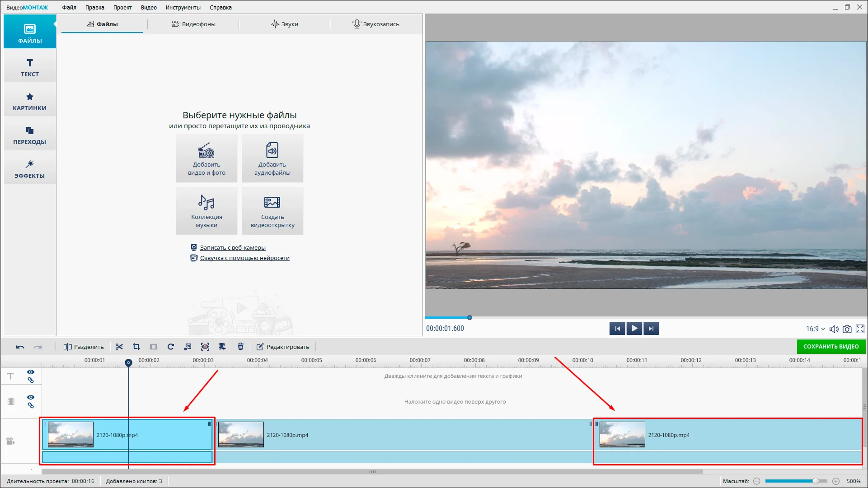
Task: Click the rotate clip icon
Action: click(x=170, y=347)
